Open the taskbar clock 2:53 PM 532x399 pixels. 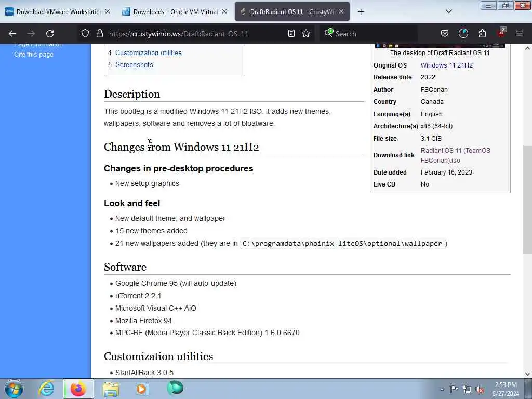point(506,389)
